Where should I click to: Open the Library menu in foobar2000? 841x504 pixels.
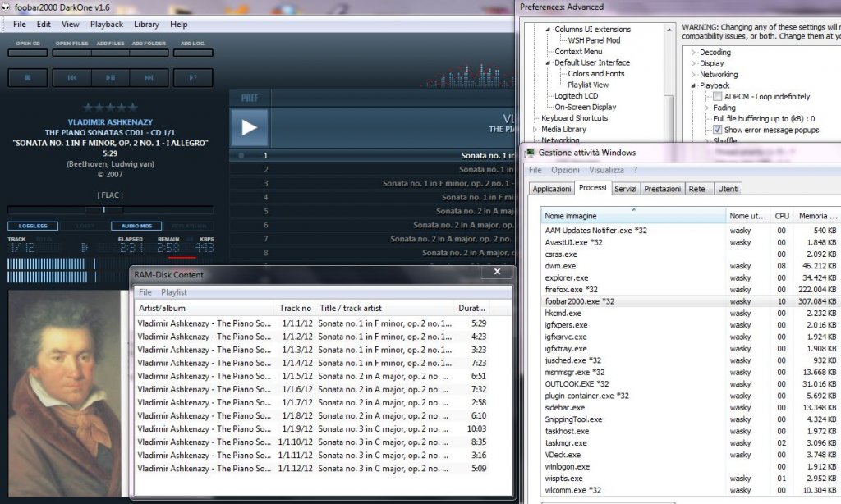[x=146, y=24]
